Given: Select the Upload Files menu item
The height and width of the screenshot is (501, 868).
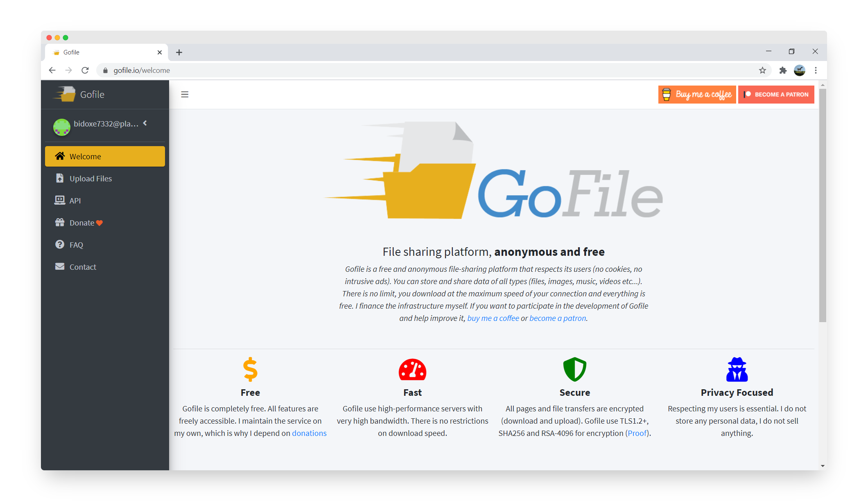Looking at the screenshot, I should click(x=90, y=178).
